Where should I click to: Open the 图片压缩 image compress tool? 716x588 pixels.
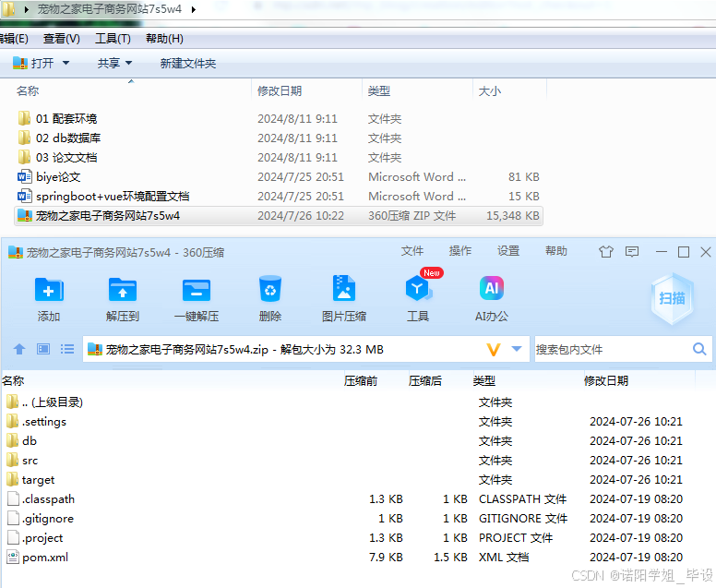click(x=344, y=288)
